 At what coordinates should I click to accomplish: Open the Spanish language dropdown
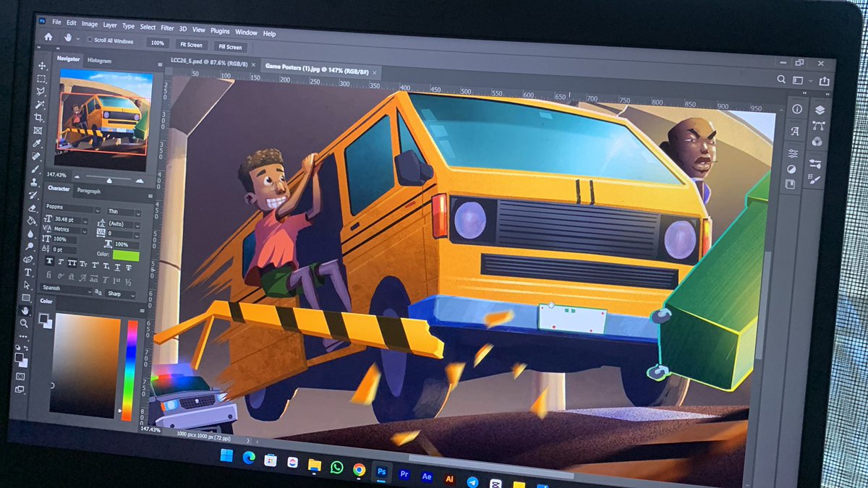[x=66, y=289]
